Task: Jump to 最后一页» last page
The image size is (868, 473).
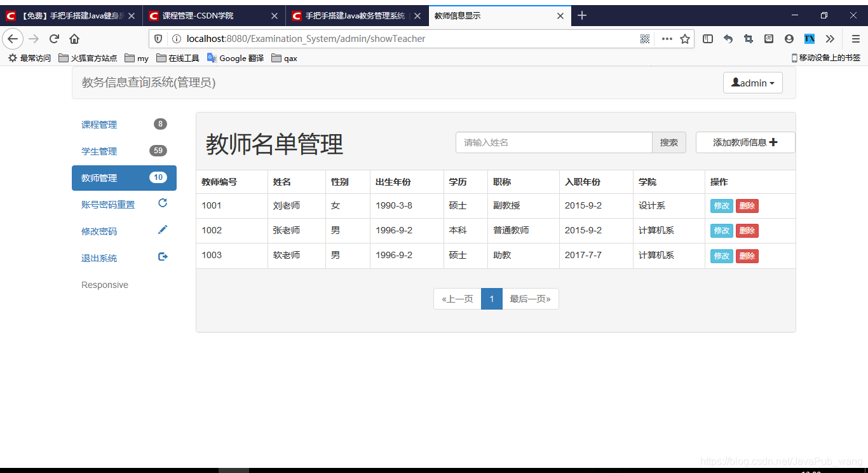Action: coord(531,299)
